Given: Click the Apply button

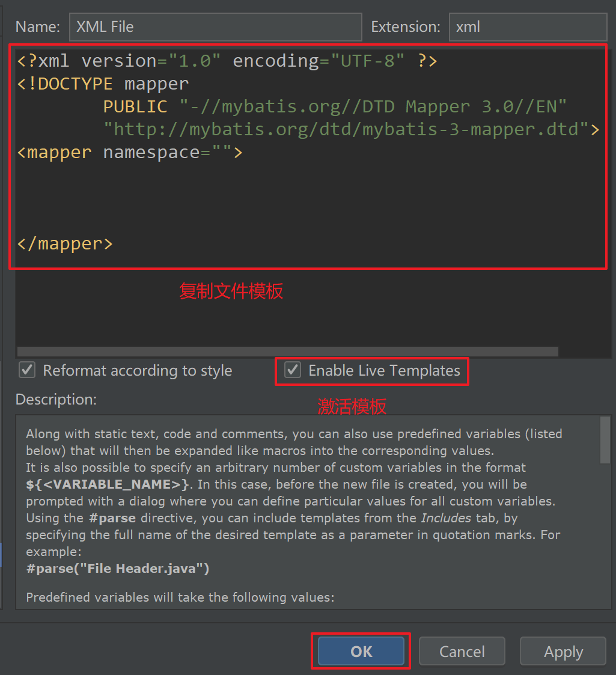Looking at the screenshot, I should [563, 652].
